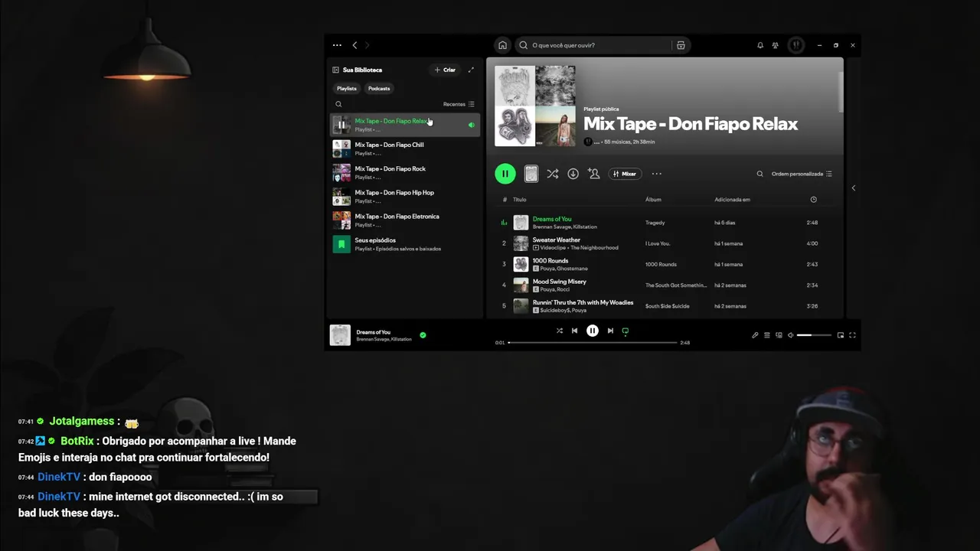
Task: Filter library by Playlists
Action: pos(347,88)
